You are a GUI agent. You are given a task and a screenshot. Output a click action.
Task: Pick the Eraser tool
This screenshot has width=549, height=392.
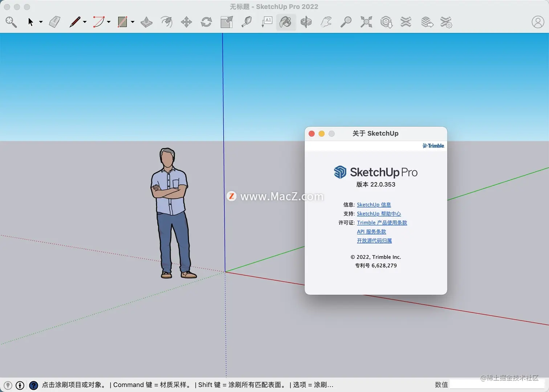click(x=54, y=22)
